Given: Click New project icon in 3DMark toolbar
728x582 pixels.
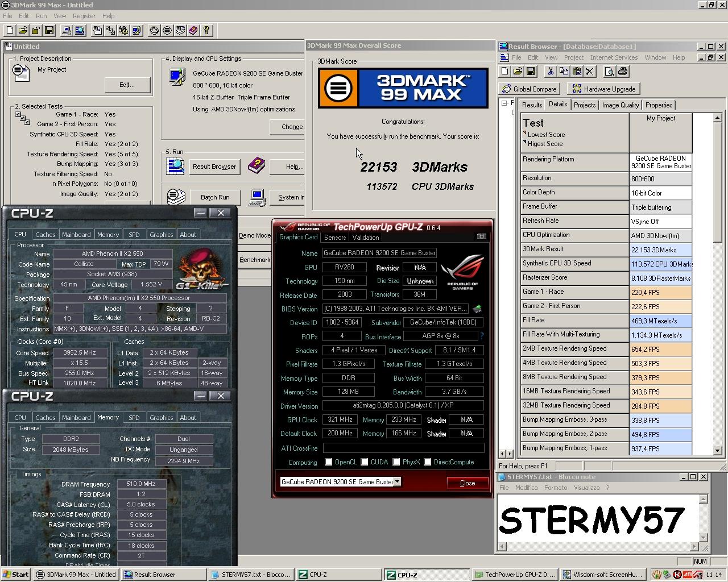Looking at the screenshot, I should (10, 30).
